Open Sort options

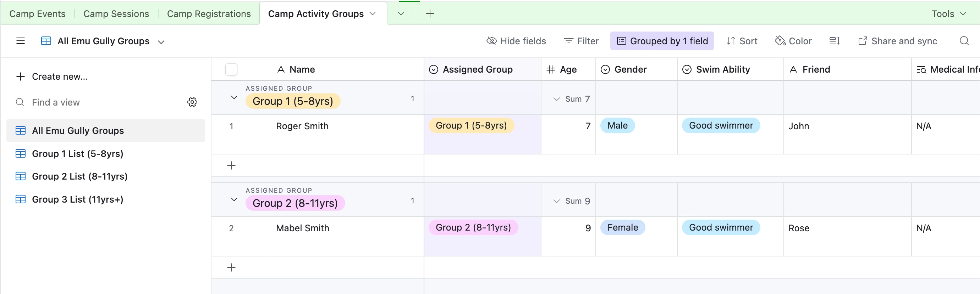click(x=742, y=41)
